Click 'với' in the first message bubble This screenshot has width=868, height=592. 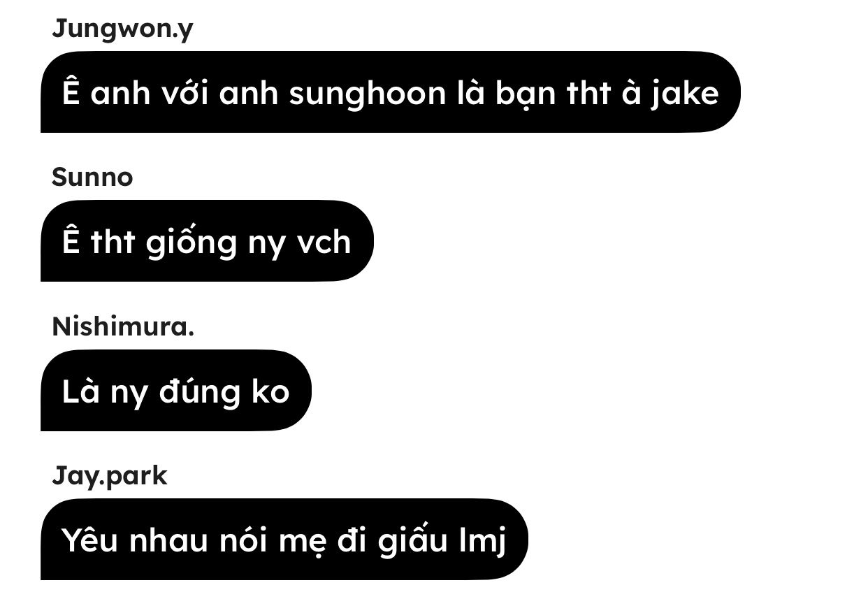click(x=185, y=93)
